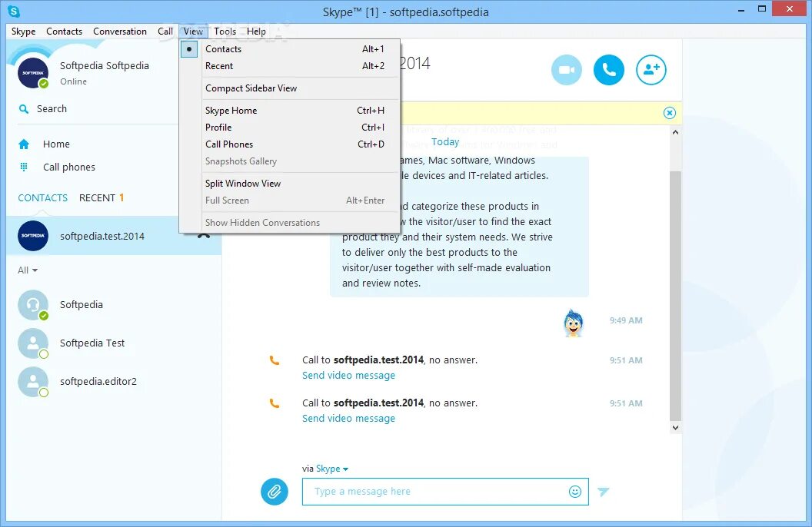Select the Softpedia Test contact avatar
This screenshot has height=527, width=812.
[x=33, y=343]
